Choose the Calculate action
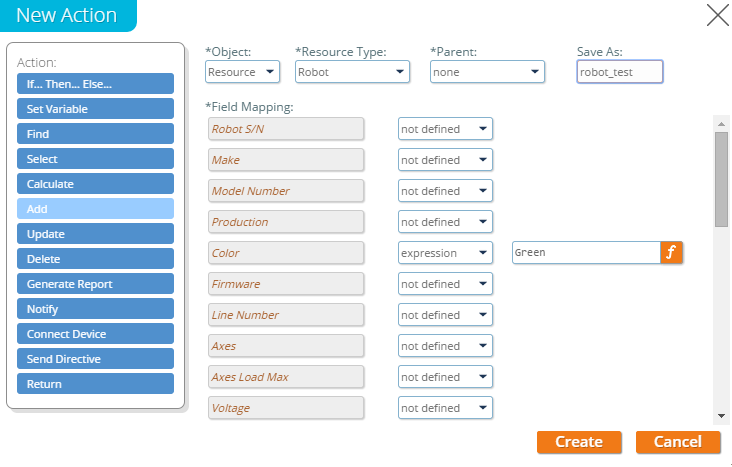This screenshot has width=732, height=467. (95, 184)
